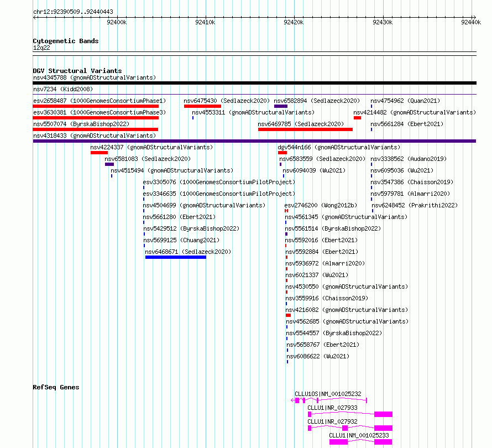Open nsv4224337 gnomAD variant label

tap(151, 147)
